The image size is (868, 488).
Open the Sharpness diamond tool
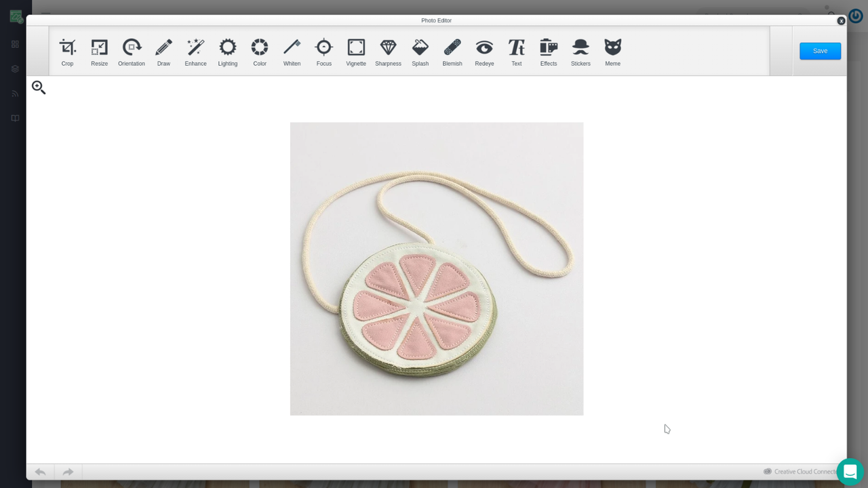pyautogui.click(x=388, y=52)
